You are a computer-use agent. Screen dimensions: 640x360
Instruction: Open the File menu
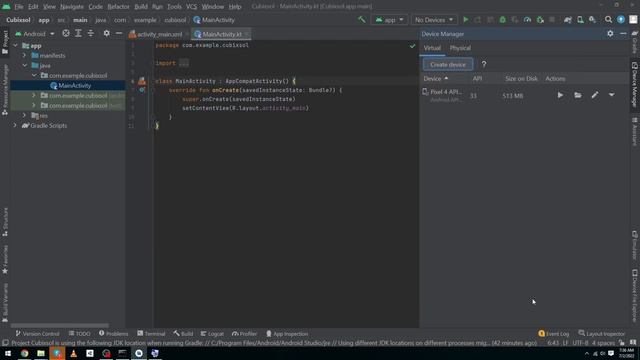19,7
